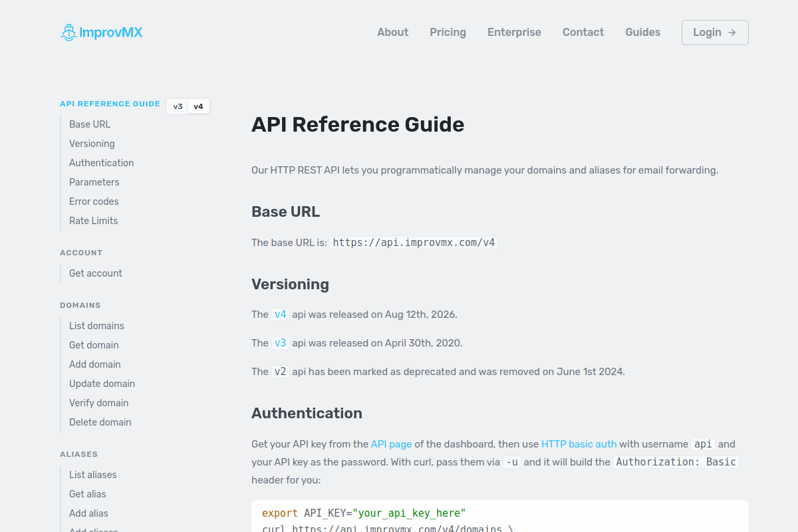
Task: Follow the HTTP basic auth link
Action: tap(579, 444)
